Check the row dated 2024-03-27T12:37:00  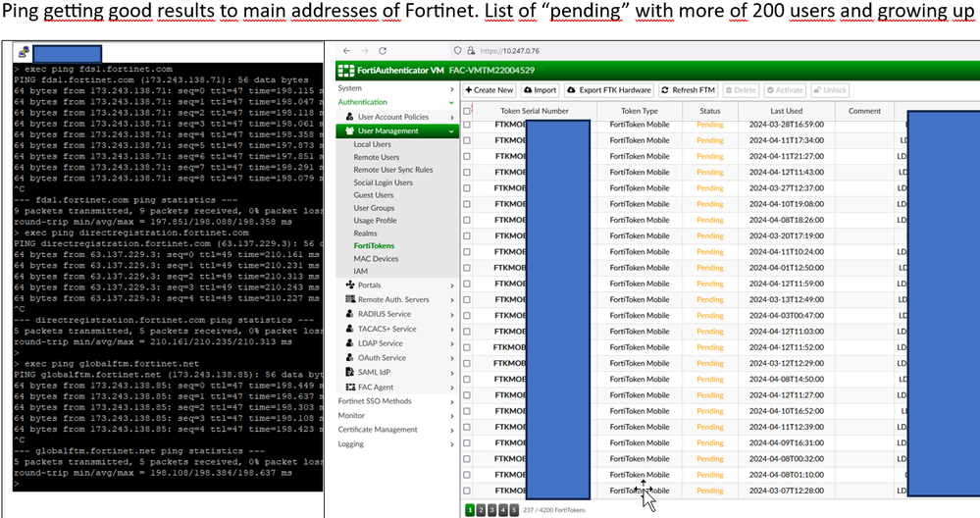click(467, 188)
